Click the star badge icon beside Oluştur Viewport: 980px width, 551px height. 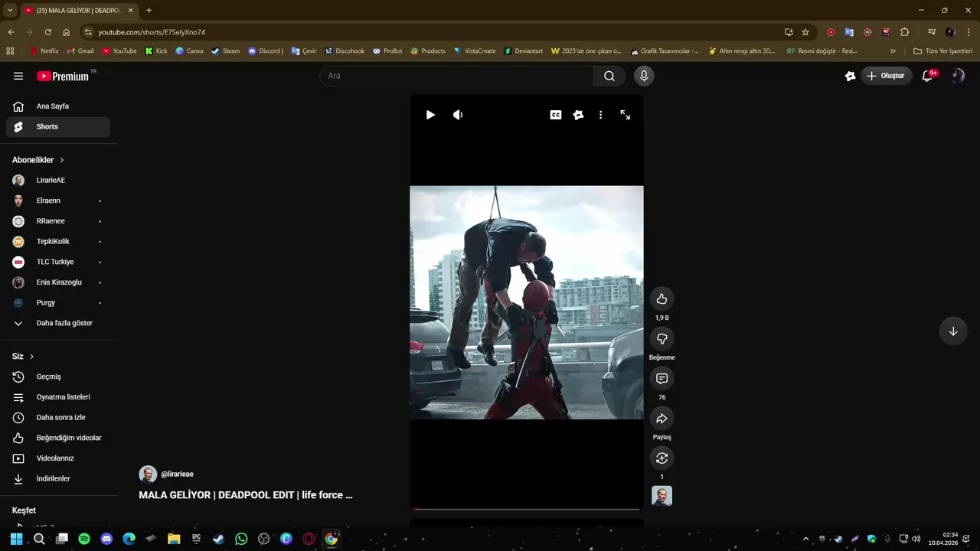(850, 76)
